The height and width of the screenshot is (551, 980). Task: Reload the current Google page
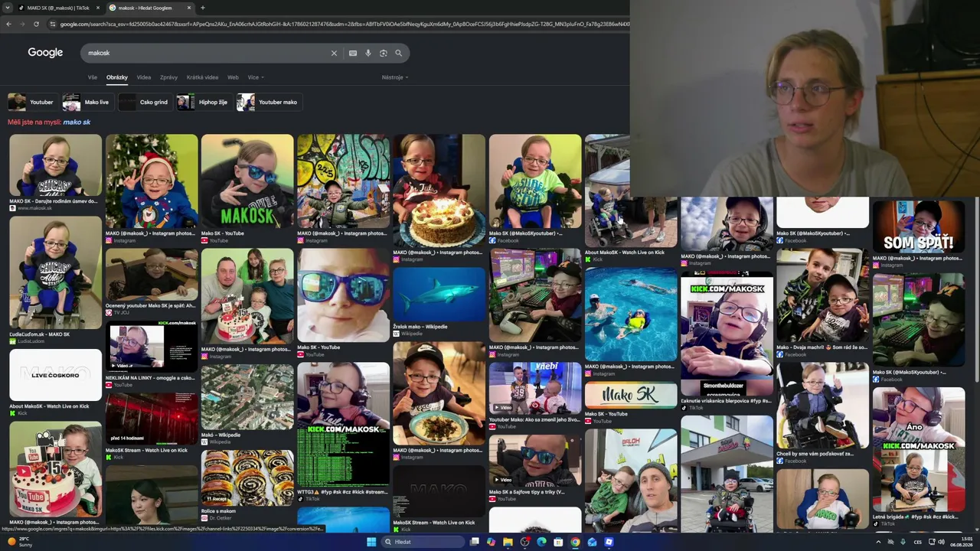point(36,24)
